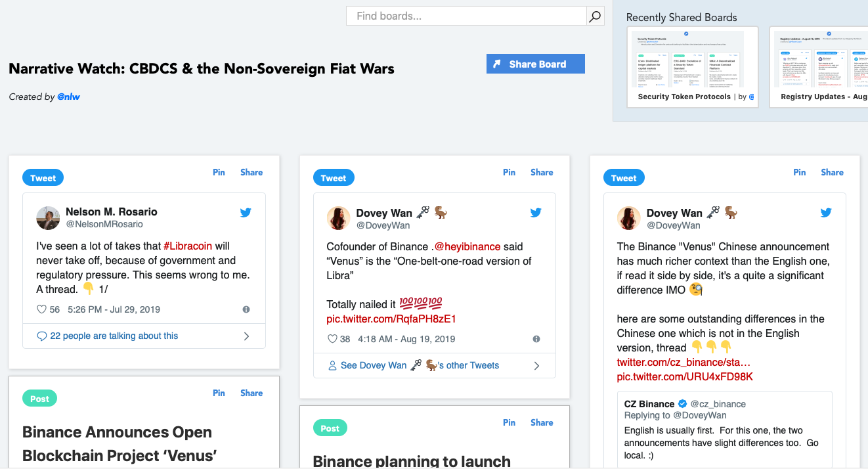868x469 pixels.
Task: Click Dovey Wan avatar in middle column tweet
Action: tap(338, 218)
